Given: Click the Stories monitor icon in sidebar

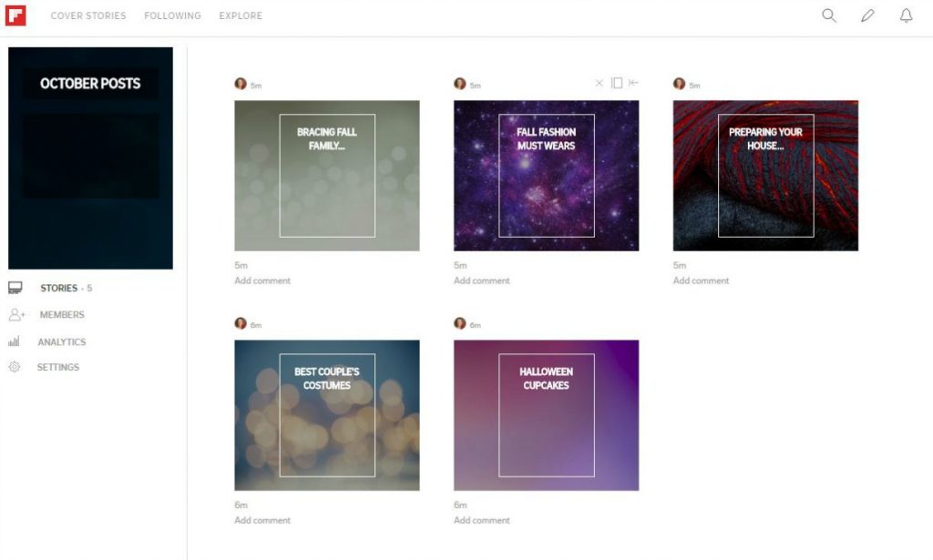Looking at the screenshot, I should pos(15,288).
